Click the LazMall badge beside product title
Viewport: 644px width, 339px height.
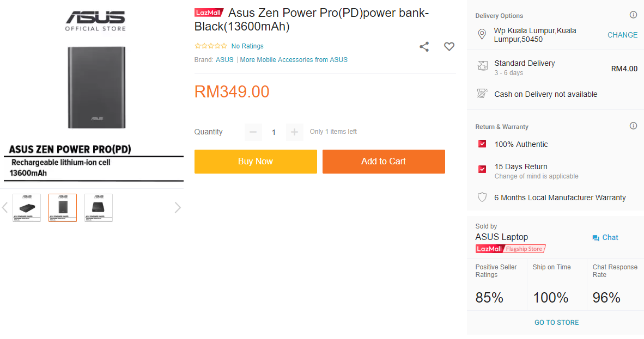coord(209,13)
